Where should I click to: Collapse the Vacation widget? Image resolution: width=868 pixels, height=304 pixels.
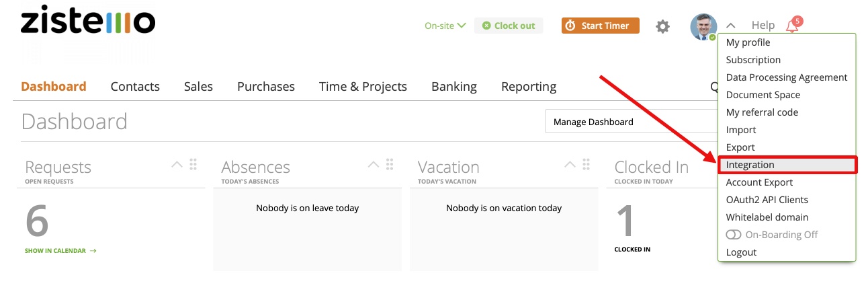pyautogui.click(x=570, y=164)
